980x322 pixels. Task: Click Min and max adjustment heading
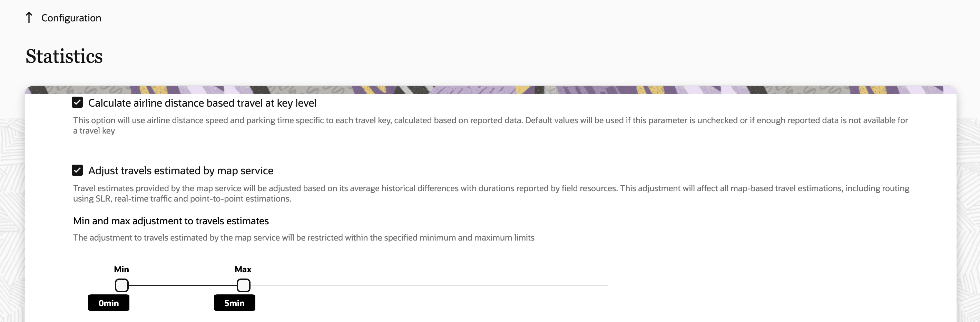(x=171, y=221)
